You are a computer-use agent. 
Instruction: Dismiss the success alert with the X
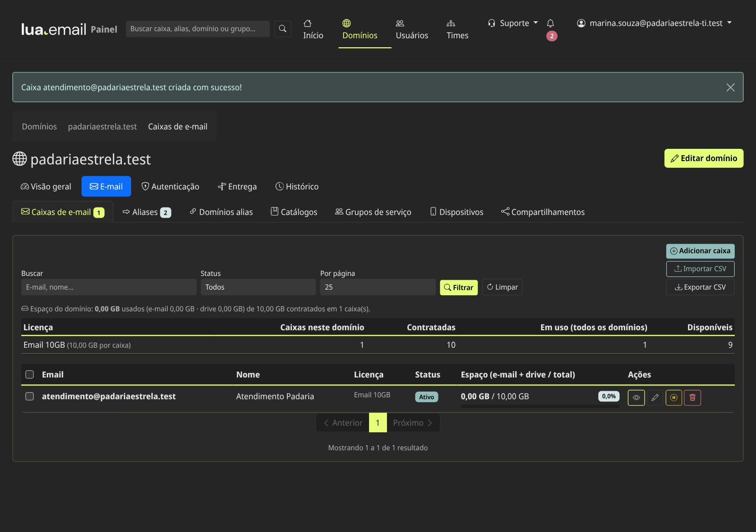pos(730,87)
